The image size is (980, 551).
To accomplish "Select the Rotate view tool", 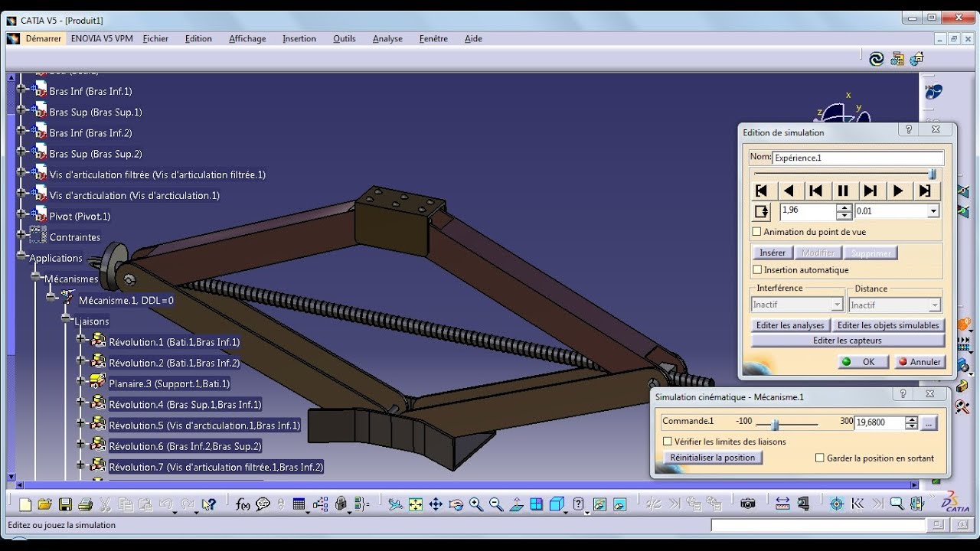I will pyautogui.click(x=456, y=504).
